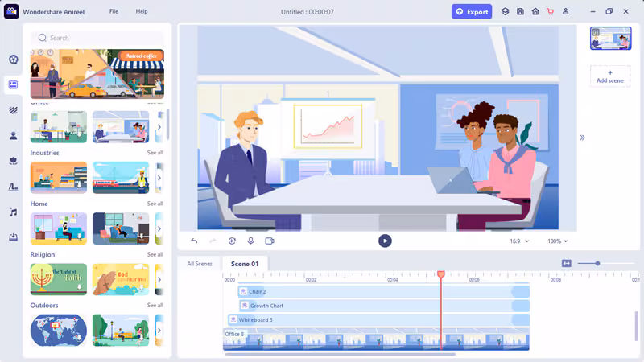644x362 pixels.
Task: Click the Add scene button
Action: pyautogui.click(x=610, y=76)
